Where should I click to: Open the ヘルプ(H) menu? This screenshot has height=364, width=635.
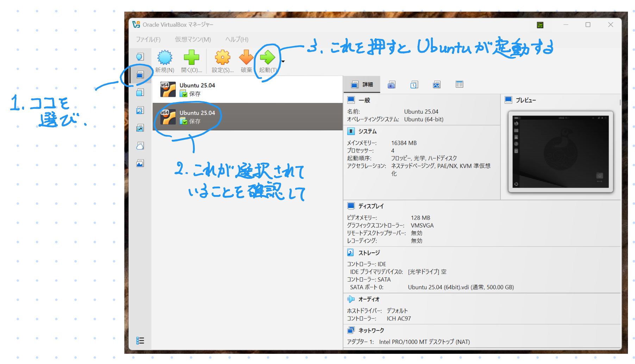[237, 39]
